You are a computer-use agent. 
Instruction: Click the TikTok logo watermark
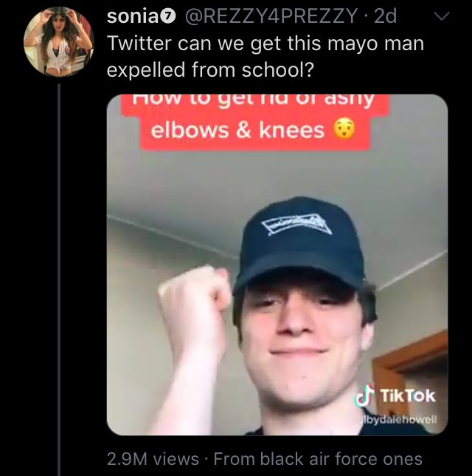363,396
